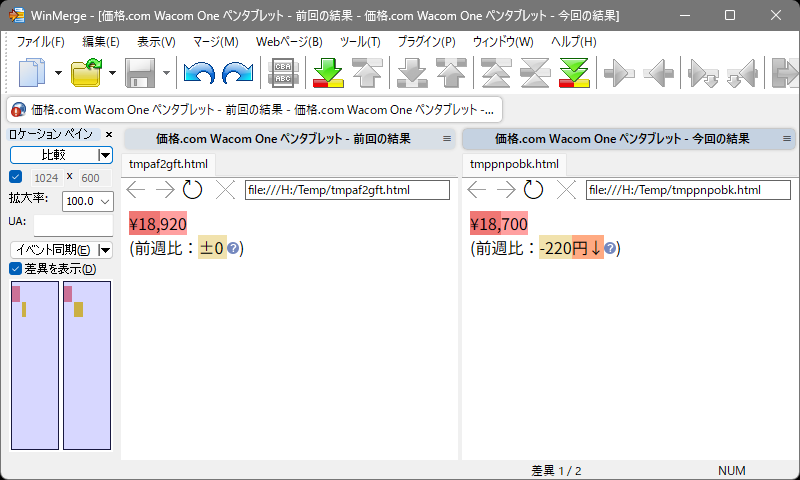Image resolution: width=800 pixels, height=480 pixels.
Task: Select the tmpaf2gft.html tab
Action: [x=168, y=164]
